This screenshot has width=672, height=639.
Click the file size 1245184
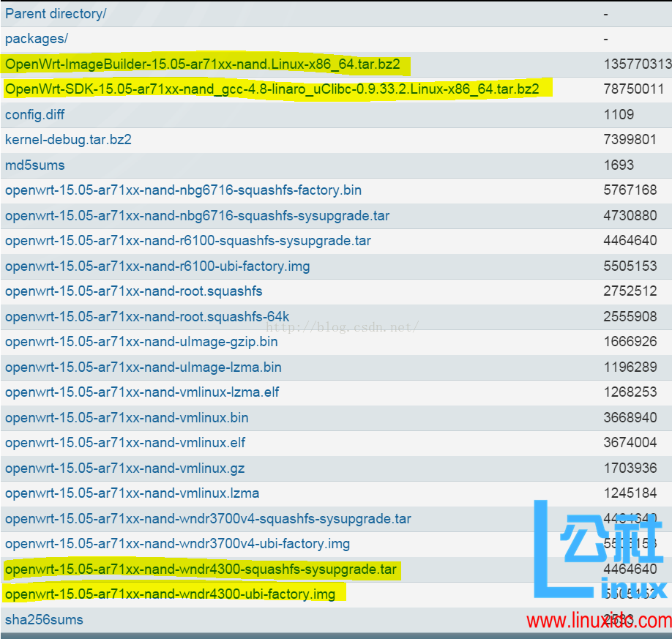(x=630, y=493)
